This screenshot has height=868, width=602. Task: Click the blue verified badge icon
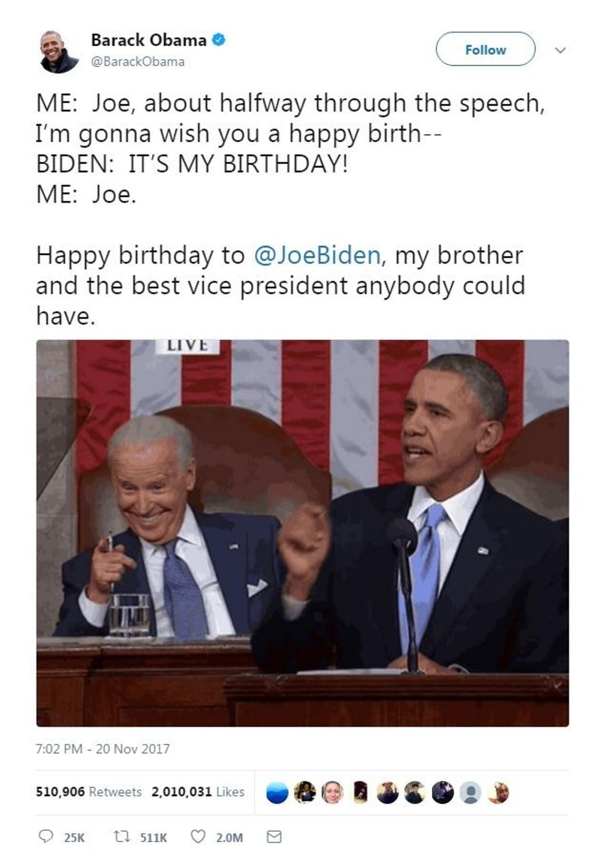[219, 41]
